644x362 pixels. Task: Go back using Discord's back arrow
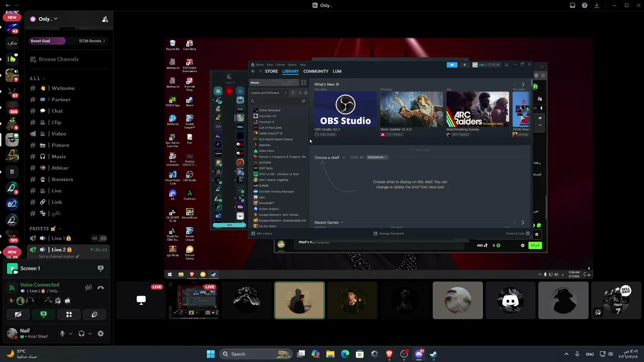pyautogui.click(x=8, y=6)
